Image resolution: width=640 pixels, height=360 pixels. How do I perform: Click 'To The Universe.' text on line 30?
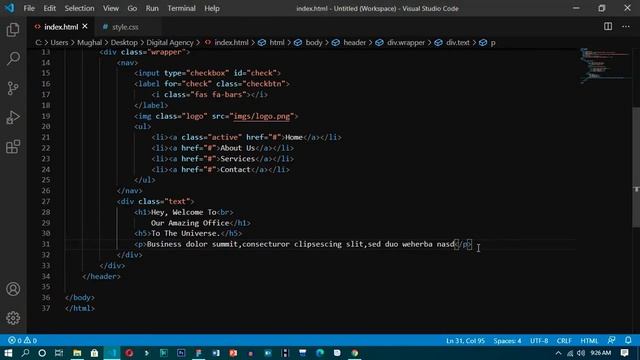(x=186, y=233)
